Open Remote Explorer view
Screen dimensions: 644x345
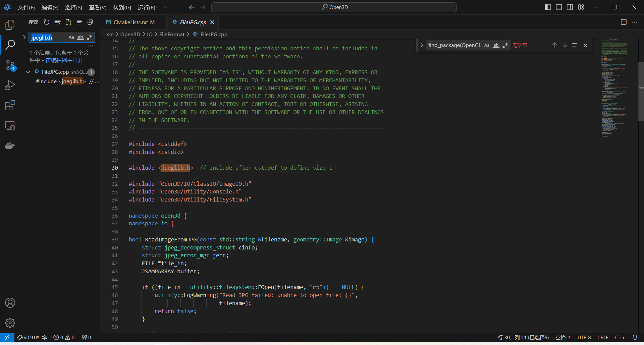coord(10,126)
